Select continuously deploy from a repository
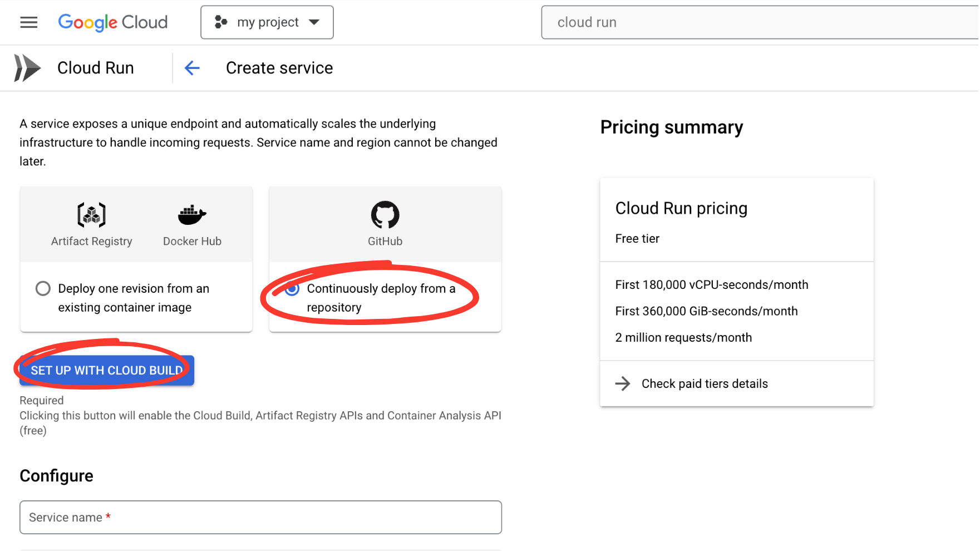This screenshot has height=551, width=980. (x=292, y=289)
